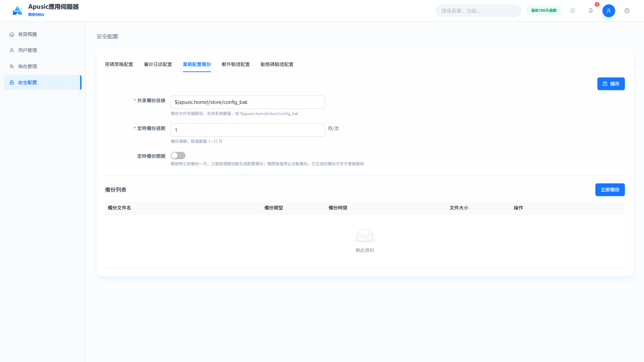
Task: Open 角色管理 in the sidebar
Action: click(x=43, y=66)
